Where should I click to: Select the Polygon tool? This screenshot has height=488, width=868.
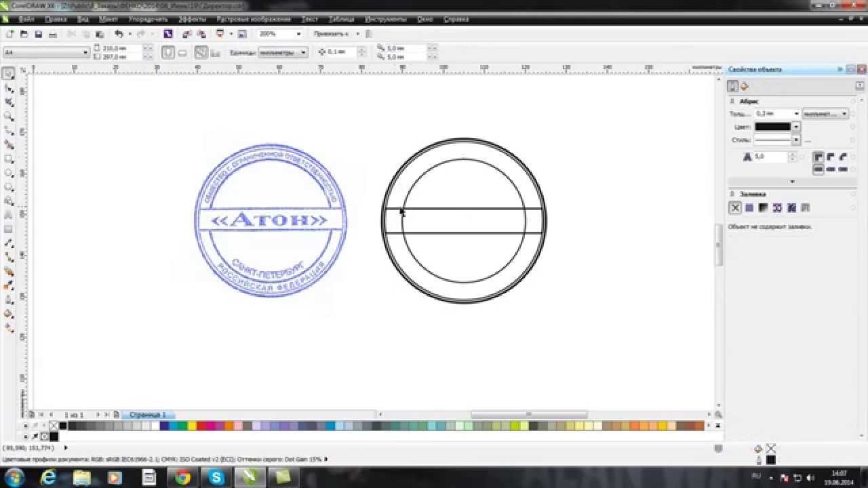(x=9, y=187)
